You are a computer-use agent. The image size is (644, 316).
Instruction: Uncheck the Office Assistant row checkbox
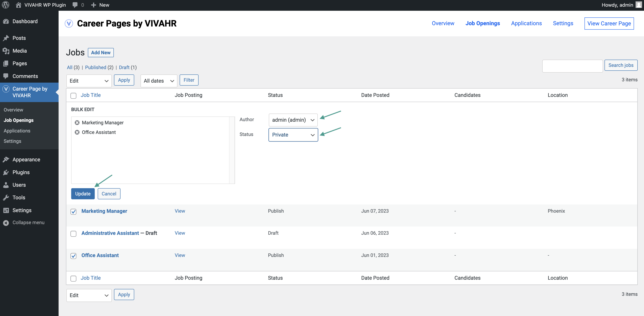point(73,256)
